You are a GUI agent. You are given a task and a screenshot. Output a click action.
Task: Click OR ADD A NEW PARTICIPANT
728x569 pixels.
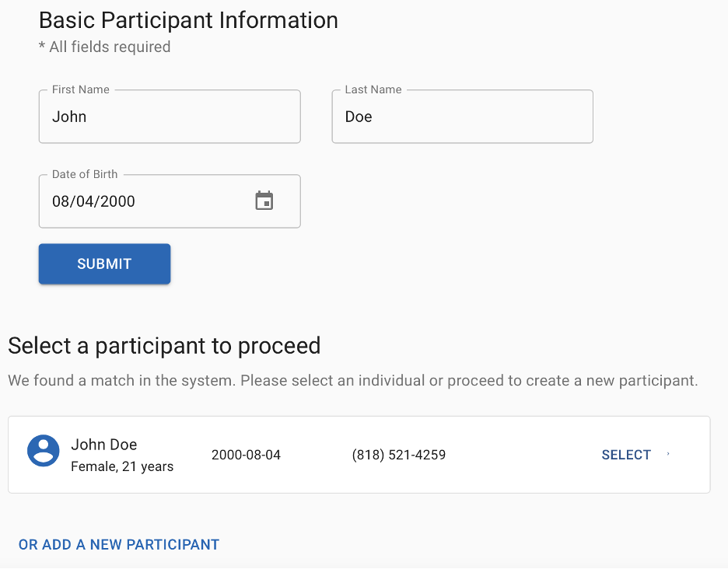point(118,544)
